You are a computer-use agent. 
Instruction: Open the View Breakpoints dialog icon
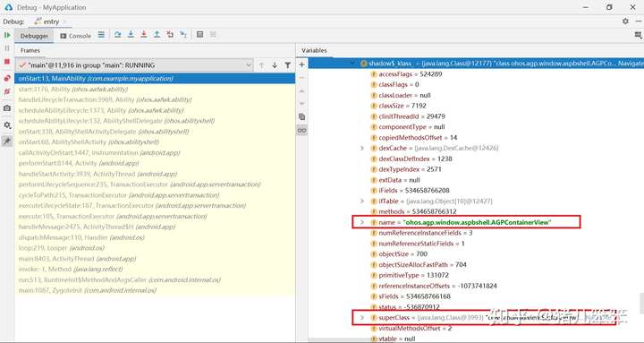7,78
